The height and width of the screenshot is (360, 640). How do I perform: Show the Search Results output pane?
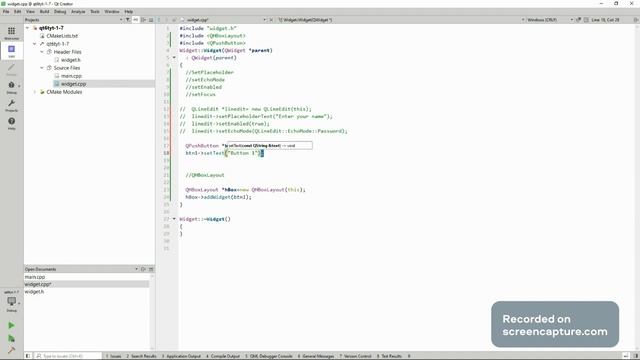pyautogui.click(x=141, y=356)
